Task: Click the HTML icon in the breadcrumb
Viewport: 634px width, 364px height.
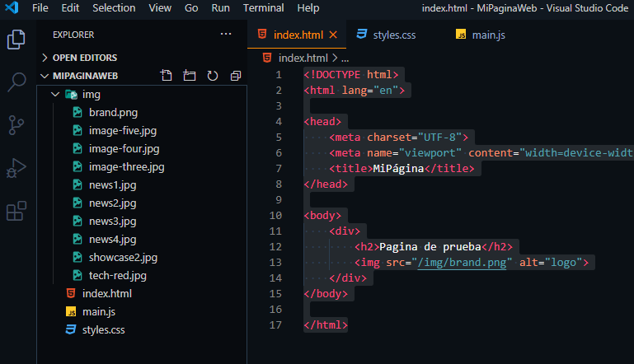Action: click(x=267, y=58)
